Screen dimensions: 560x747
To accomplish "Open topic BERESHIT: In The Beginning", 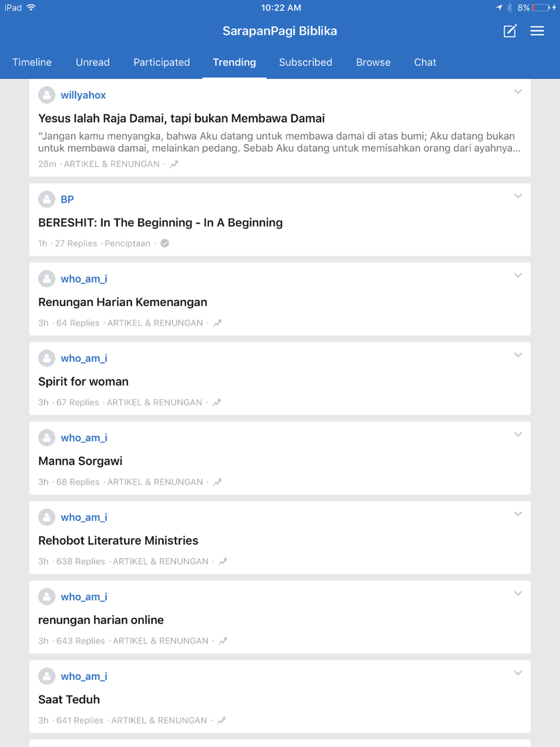I will 160,223.
